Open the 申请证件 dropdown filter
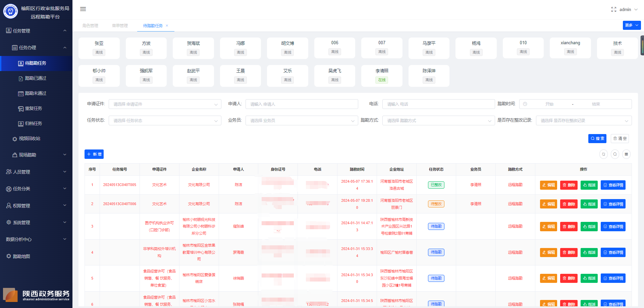The height and width of the screenshot is (308, 644). [x=165, y=104]
